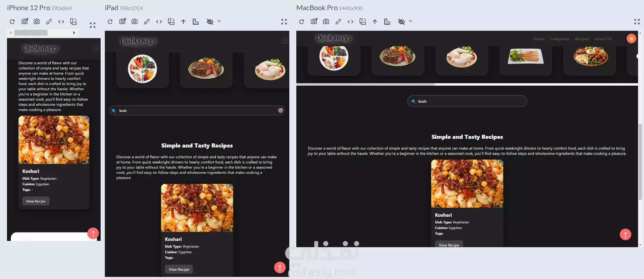
Task: Open the dropdown arrow beside iPad visibility icon
Action: coord(219,21)
